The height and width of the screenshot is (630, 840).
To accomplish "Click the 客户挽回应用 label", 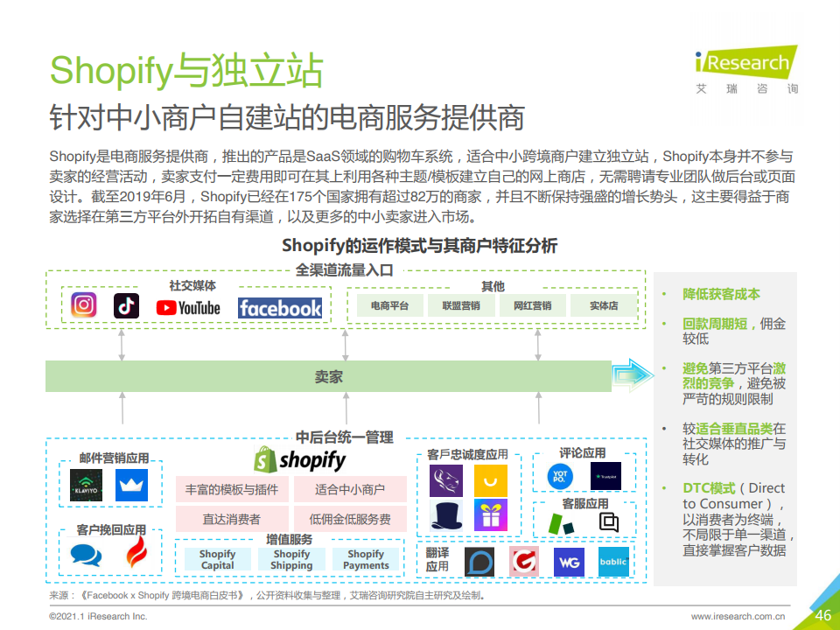I will 111,530.
